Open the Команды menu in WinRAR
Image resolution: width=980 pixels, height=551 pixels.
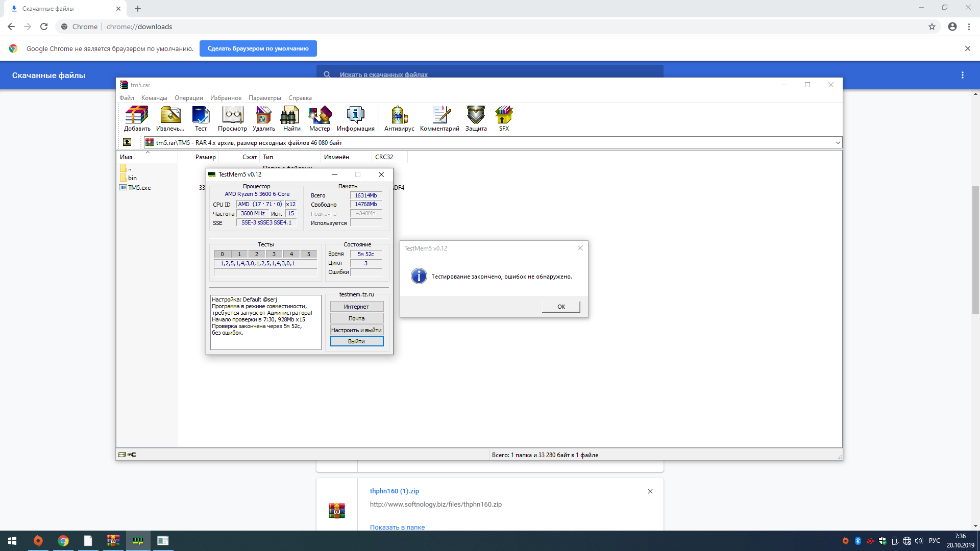coord(154,98)
